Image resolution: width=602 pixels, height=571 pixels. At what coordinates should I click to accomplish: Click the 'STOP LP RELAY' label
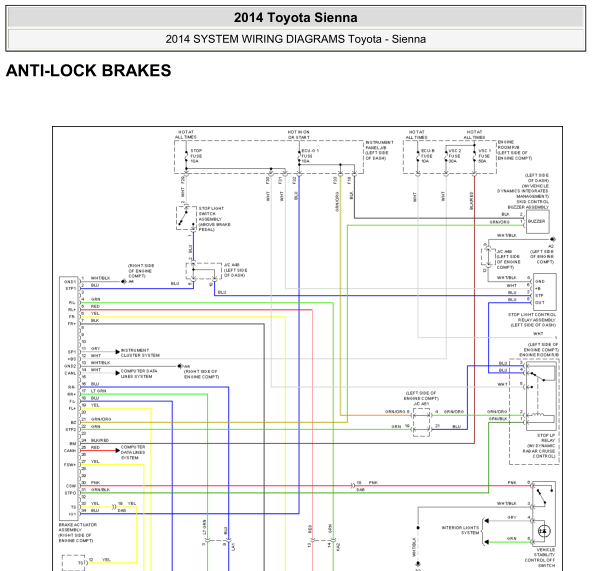546,438
